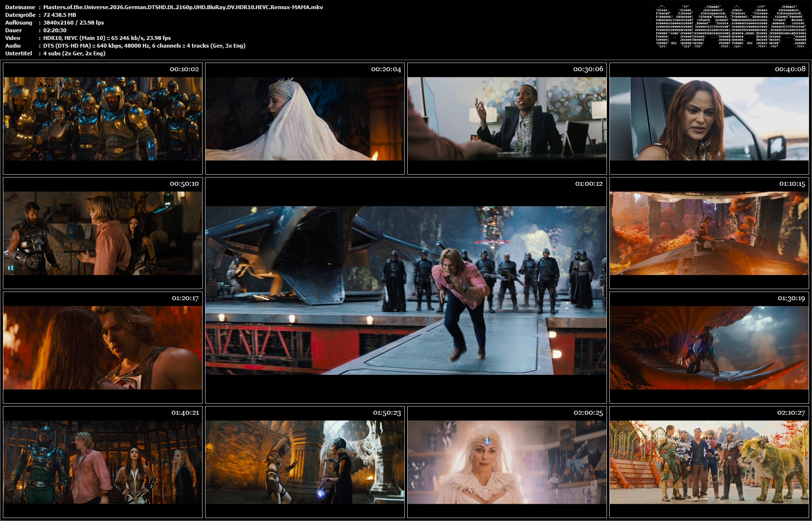The width and height of the screenshot is (812, 521).
Task: Click the duration value 02:20:30
Action: (x=55, y=30)
